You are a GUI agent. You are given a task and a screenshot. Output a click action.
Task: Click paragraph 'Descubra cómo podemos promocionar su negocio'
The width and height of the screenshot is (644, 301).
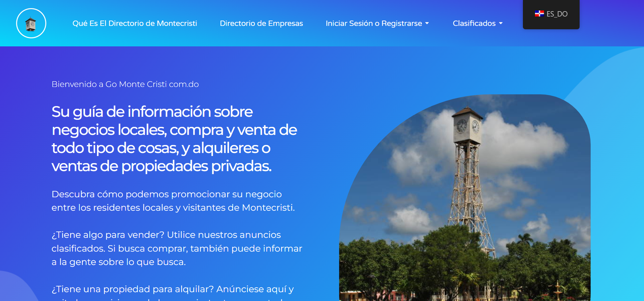tap(167, 194)
